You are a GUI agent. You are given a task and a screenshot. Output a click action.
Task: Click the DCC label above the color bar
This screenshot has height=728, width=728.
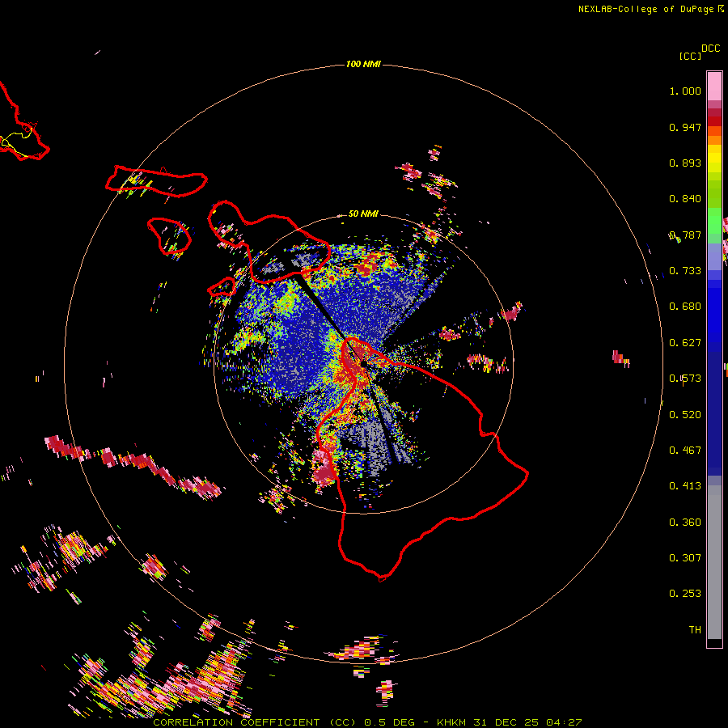coord(711,49)
